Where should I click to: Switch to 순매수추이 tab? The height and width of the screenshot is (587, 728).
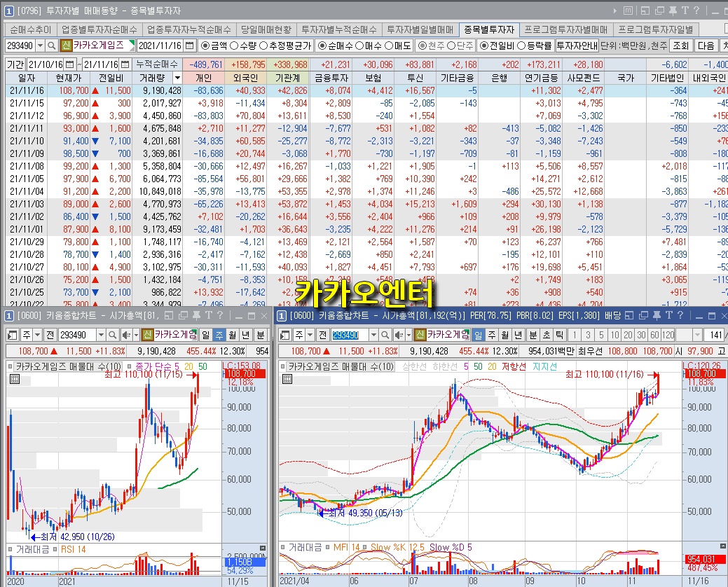pos(30,29)
